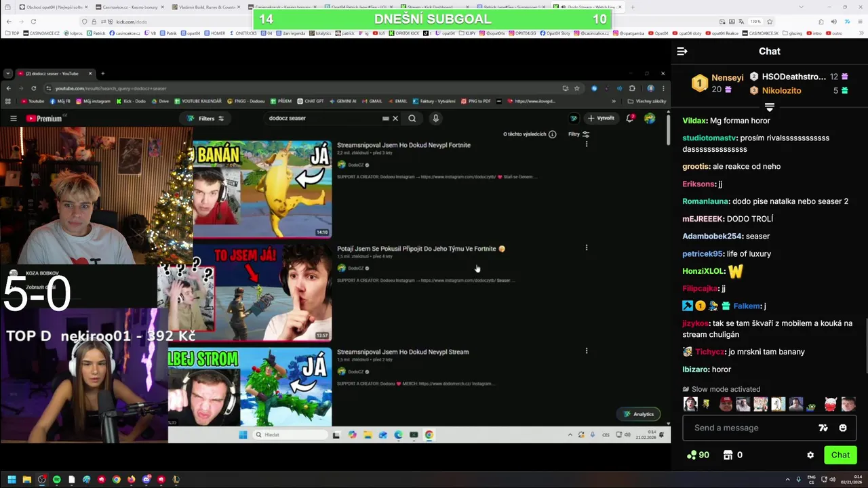Click the Analytics extension button
868x488 pixels.
[639, 414]
